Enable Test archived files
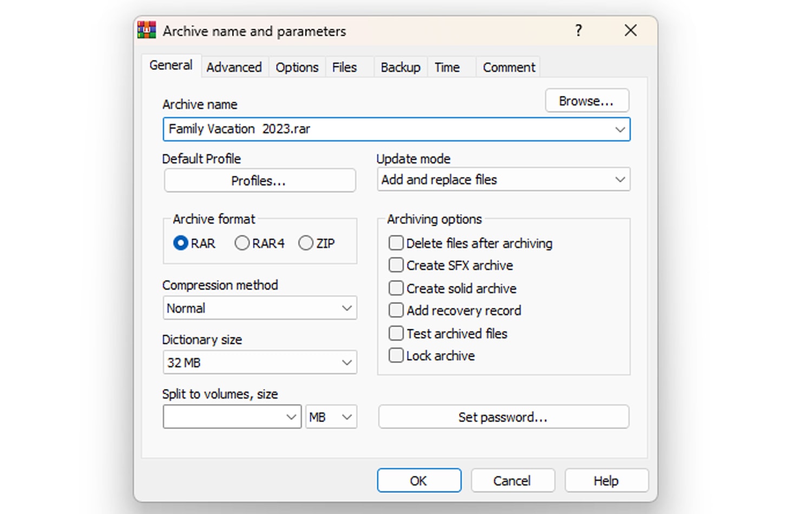 [x=396, y=333]
